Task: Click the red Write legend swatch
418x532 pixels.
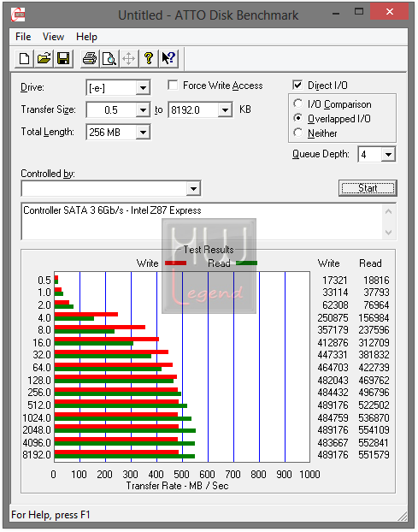Action: [x=175, y=263]
